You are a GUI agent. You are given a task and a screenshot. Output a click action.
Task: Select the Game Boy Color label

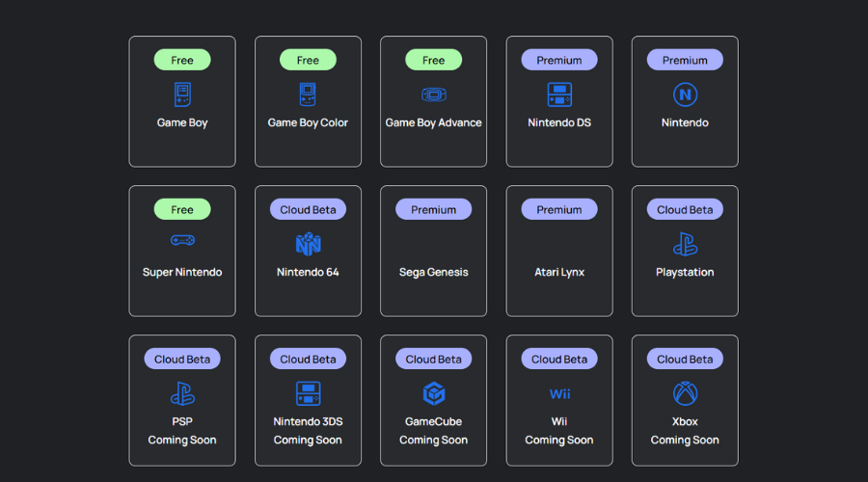[x=308, y=122]
